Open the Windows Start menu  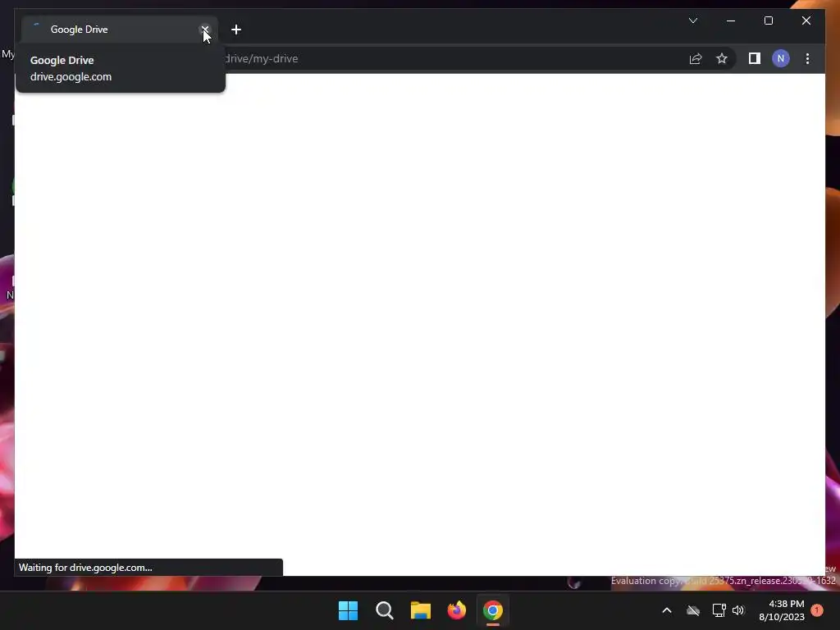pos(348,610)
